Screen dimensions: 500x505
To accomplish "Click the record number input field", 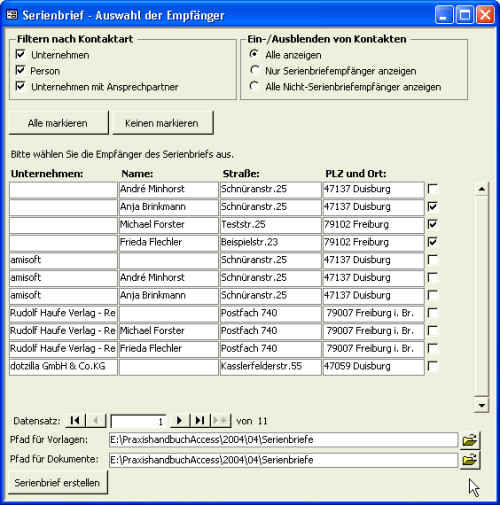I will click(138, 421).
